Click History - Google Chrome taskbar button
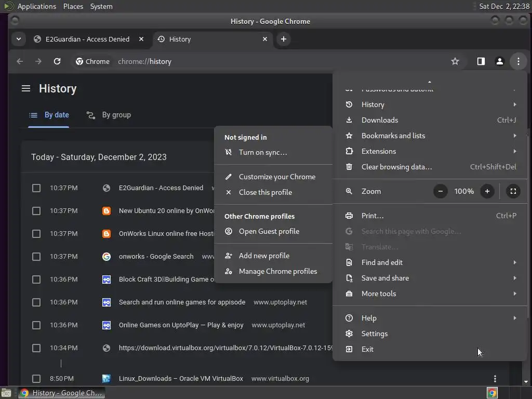The height and width of the screenshot is (399, 532). (x=61, y=393)
